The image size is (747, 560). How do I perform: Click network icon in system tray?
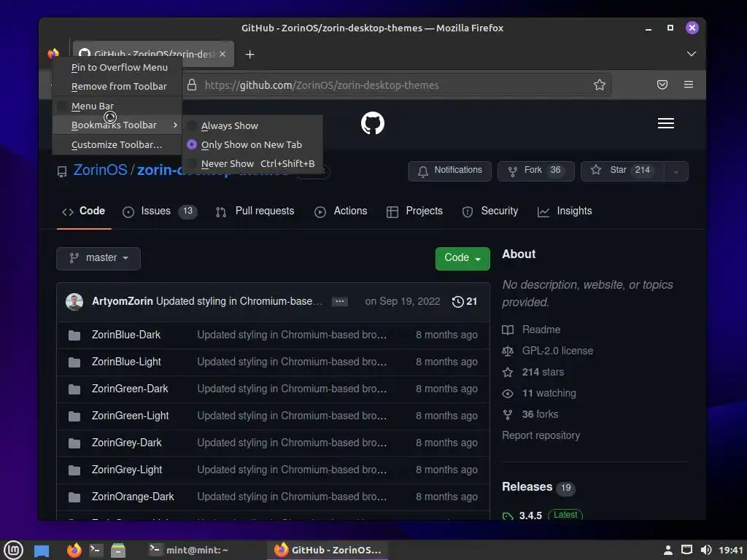686,550
